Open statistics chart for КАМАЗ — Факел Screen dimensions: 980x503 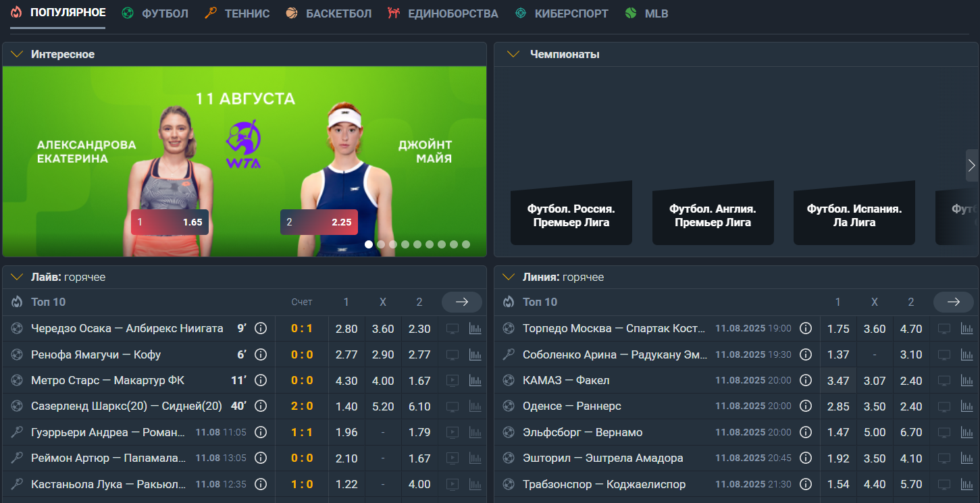click(x=967, y=381)
